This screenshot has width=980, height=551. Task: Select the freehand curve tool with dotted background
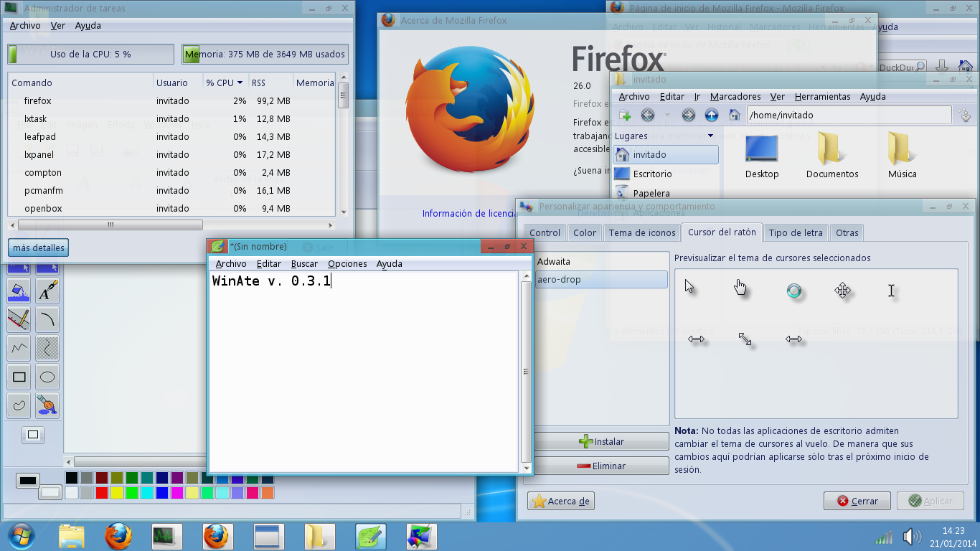tap(47, 348)
